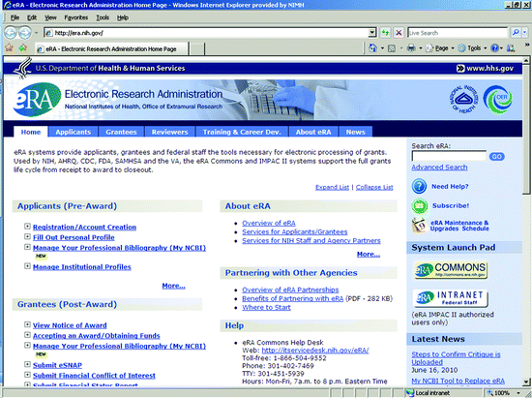The image size is (532, 398).
Task: Click the Need Help question mark icon
Action: [x=419, y=187]
